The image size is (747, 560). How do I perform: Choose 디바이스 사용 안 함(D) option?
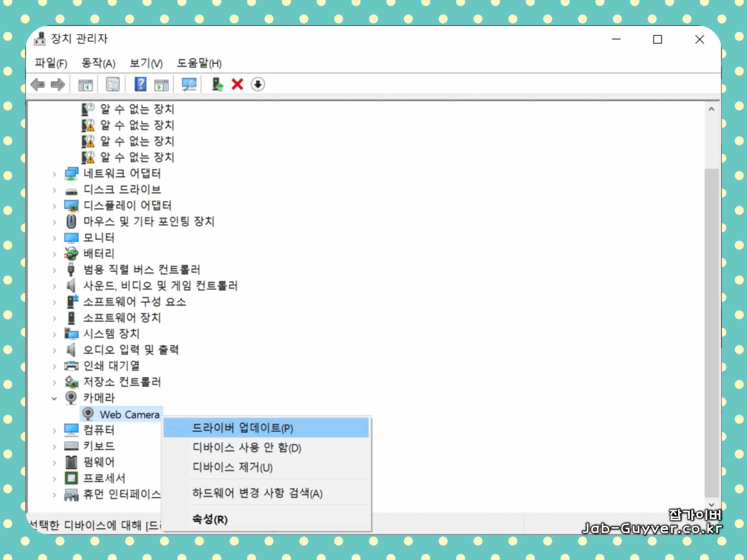point(247,447)
